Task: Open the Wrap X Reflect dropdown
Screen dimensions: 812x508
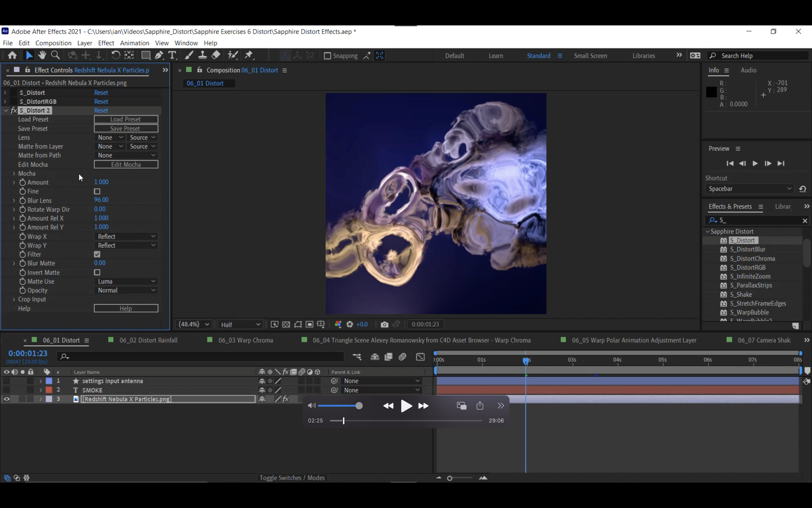Action: coord(126,237)
